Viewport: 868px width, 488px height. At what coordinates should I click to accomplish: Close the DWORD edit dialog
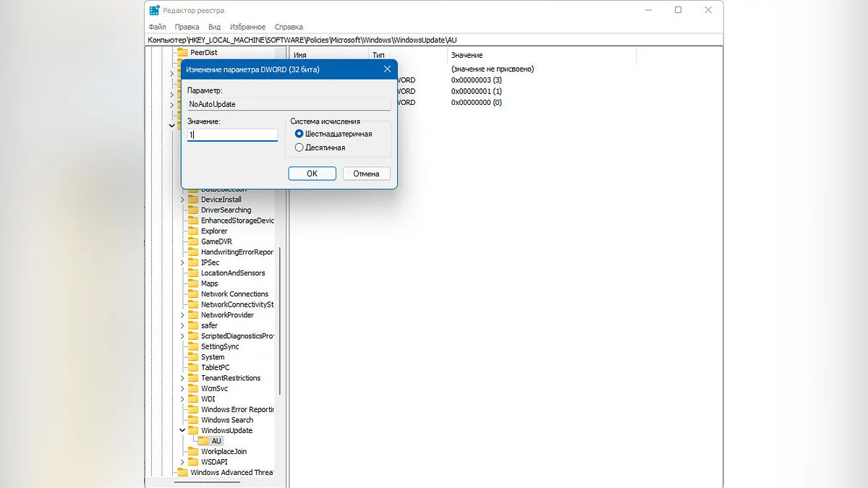[387, 69]
